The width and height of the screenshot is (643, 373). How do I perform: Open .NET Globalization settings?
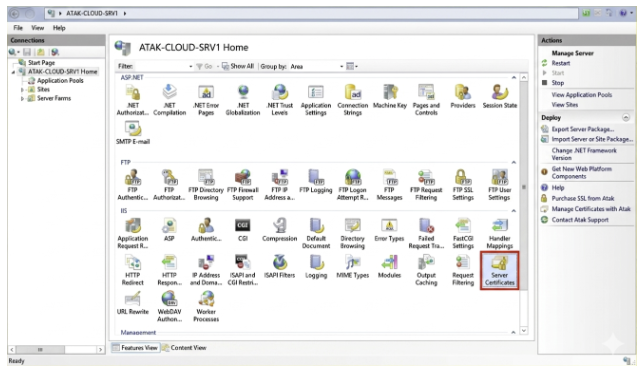pyautogui.click(x=243, y=100)
